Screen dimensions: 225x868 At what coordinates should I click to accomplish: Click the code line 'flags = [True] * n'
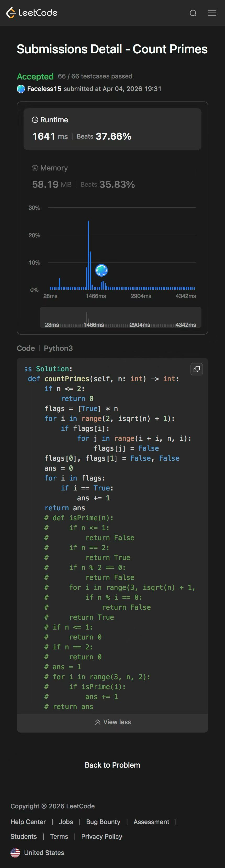(x=81, y=408)
